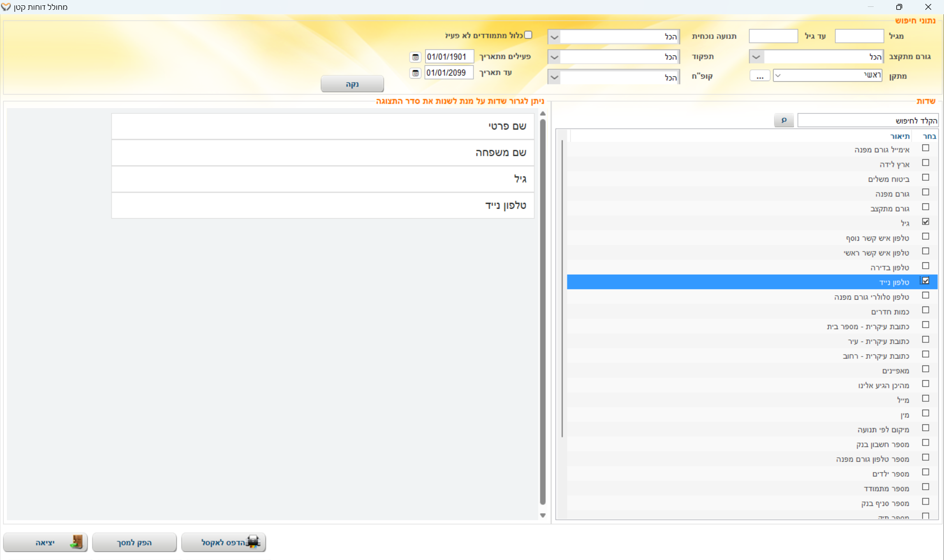Viewport: 944px width, 560px height.
Task: Click the ellipsis button next to מתקן
Action: click(x=760, y=76)
